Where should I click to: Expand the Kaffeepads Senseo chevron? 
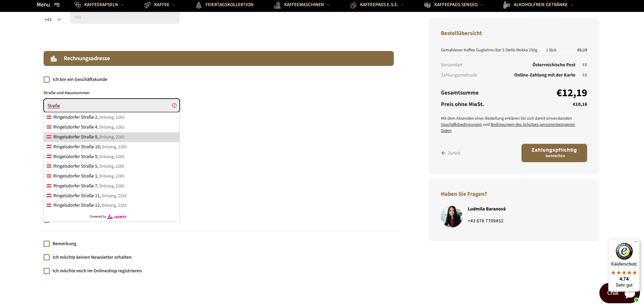pos(482,5)
